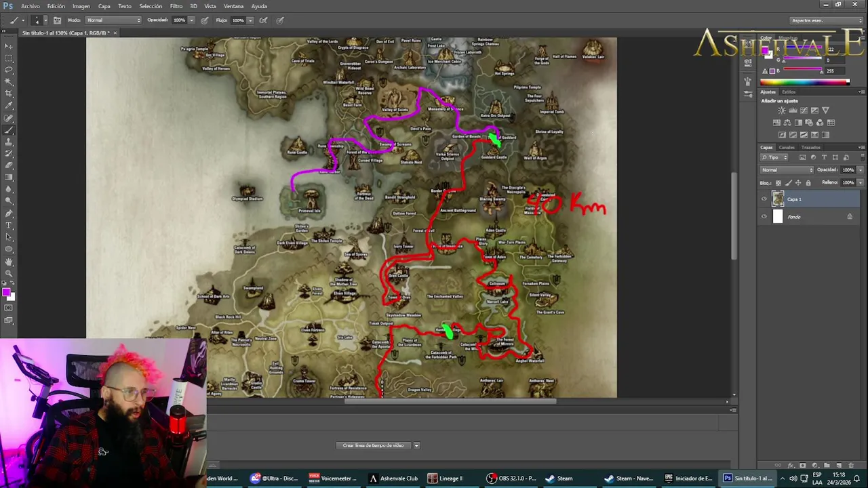The width and height of the screenshot is (868, 488).
Task: Select the Capa 1 layer name
Action: (794, 199)
